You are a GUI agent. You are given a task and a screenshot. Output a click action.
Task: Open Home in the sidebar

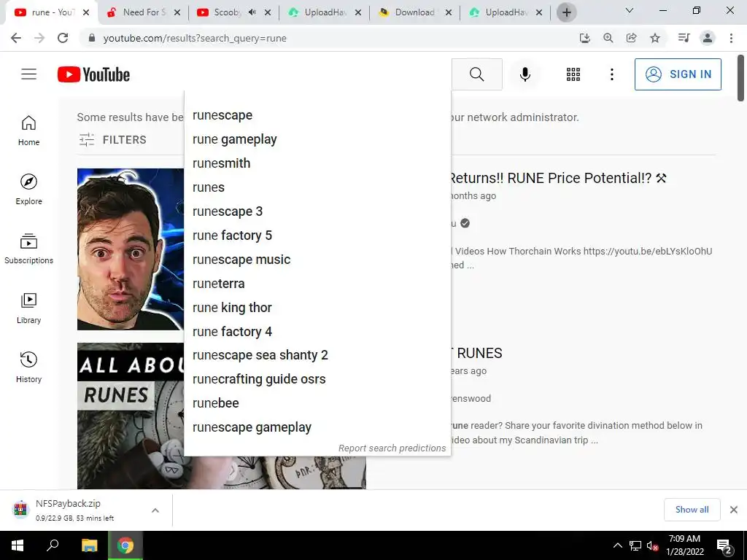click(x=28, y=131)
